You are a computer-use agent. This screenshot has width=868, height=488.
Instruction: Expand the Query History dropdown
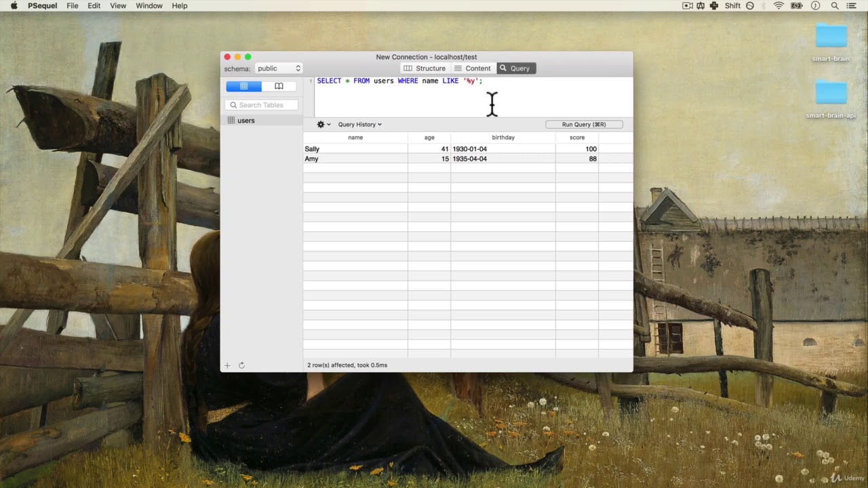[x=360, y=125]
